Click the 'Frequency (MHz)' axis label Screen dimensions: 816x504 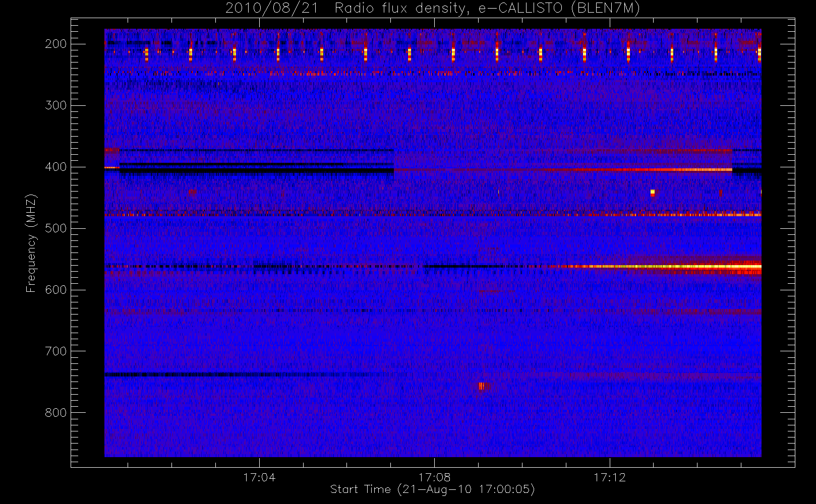tap(31, 243)
